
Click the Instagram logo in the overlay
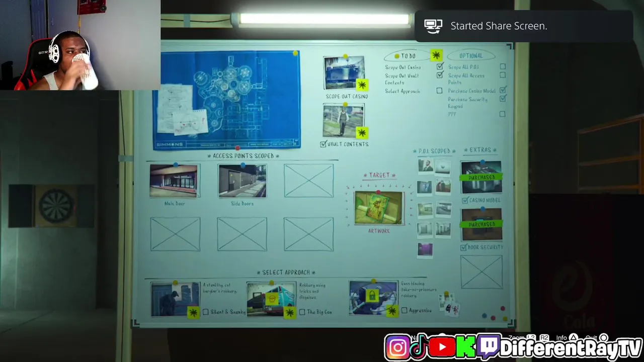click(x=397, y=347)
